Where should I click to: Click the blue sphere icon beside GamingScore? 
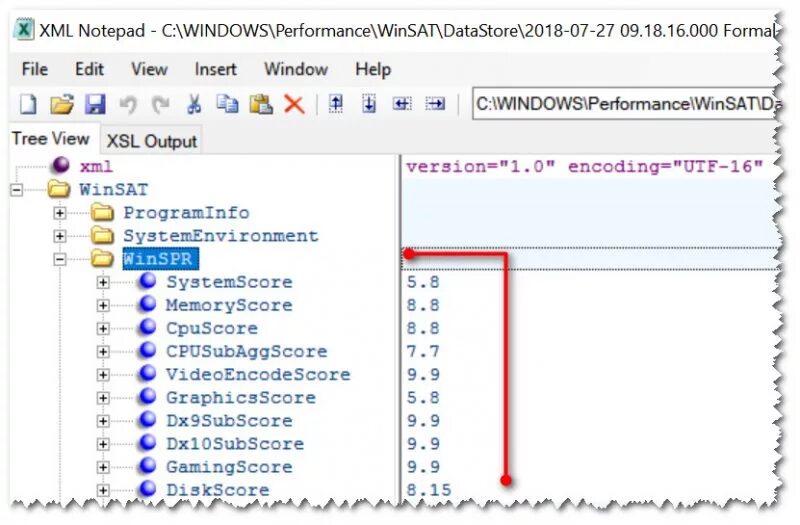coord(147,466)
